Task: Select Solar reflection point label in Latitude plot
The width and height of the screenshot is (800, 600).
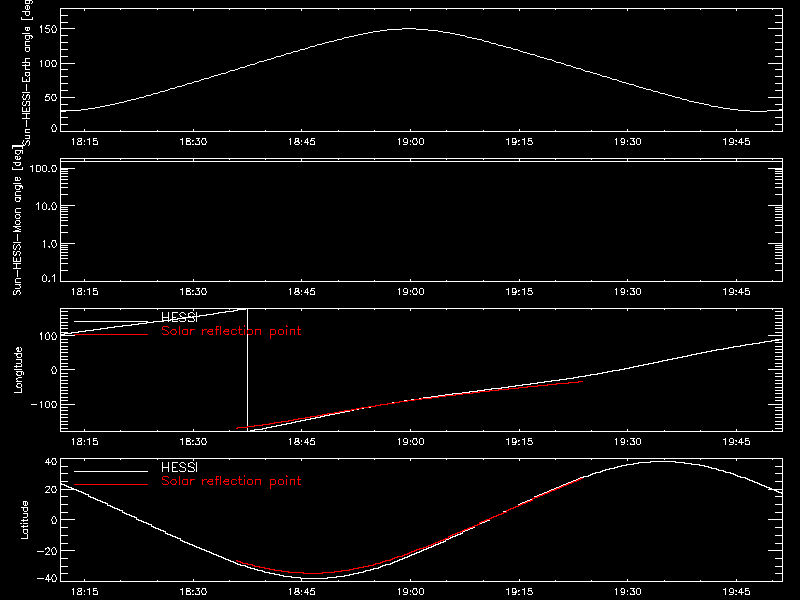Action: point(231,481)
